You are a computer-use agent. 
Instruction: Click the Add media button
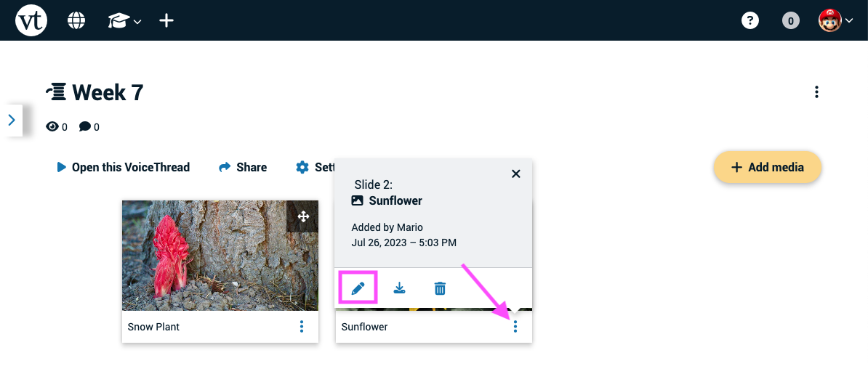[x=767, y=167]
